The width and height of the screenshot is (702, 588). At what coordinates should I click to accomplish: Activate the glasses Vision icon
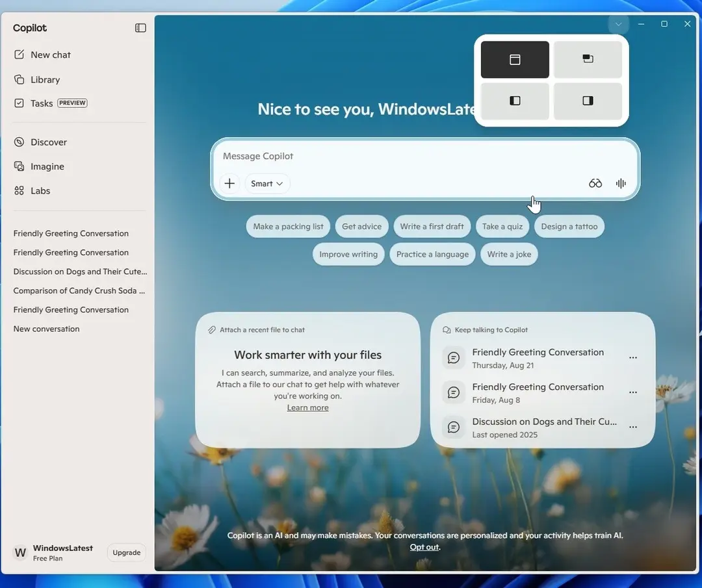click(x=595, y=183)
